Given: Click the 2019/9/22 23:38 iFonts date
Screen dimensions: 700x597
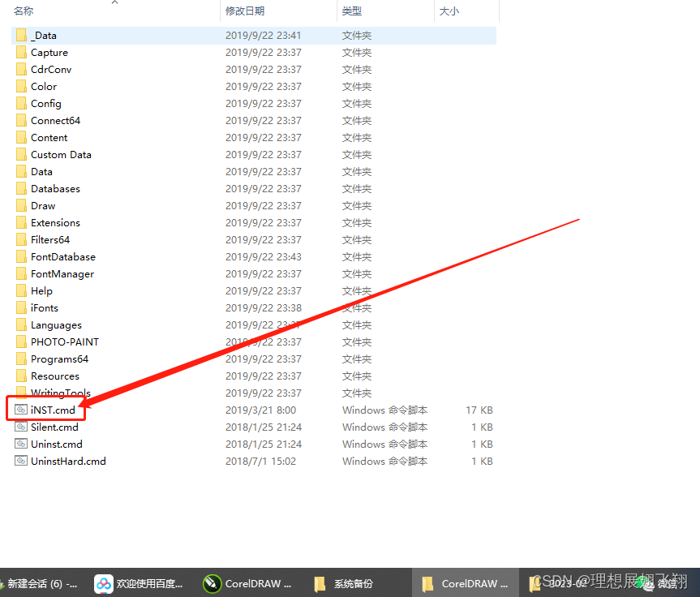Looking at the screenshot, I should point(264,307).
